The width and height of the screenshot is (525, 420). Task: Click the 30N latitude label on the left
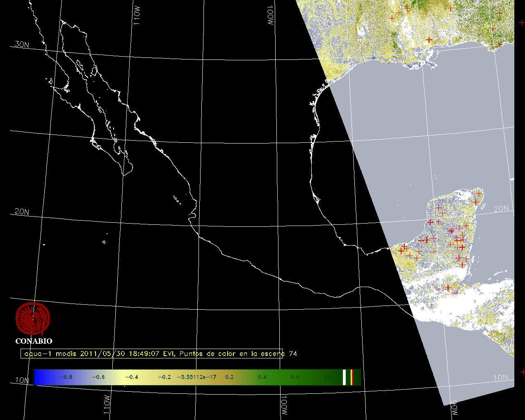21,44
